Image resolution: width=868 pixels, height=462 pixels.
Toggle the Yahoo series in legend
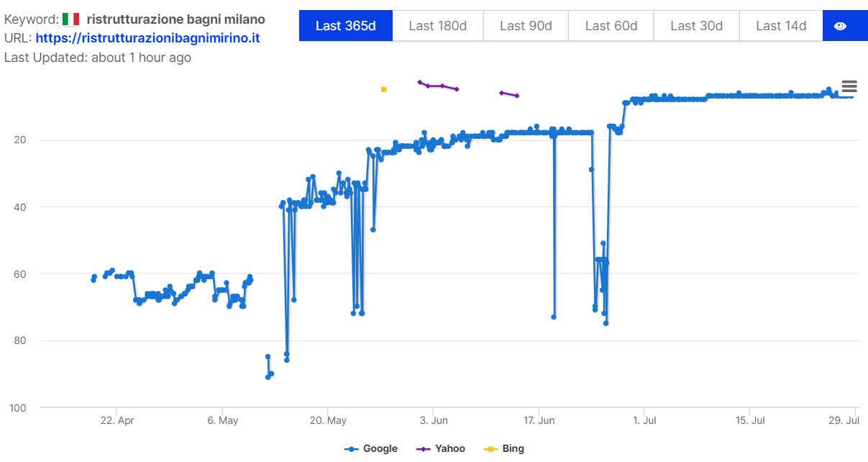click(x=441, y=448)
